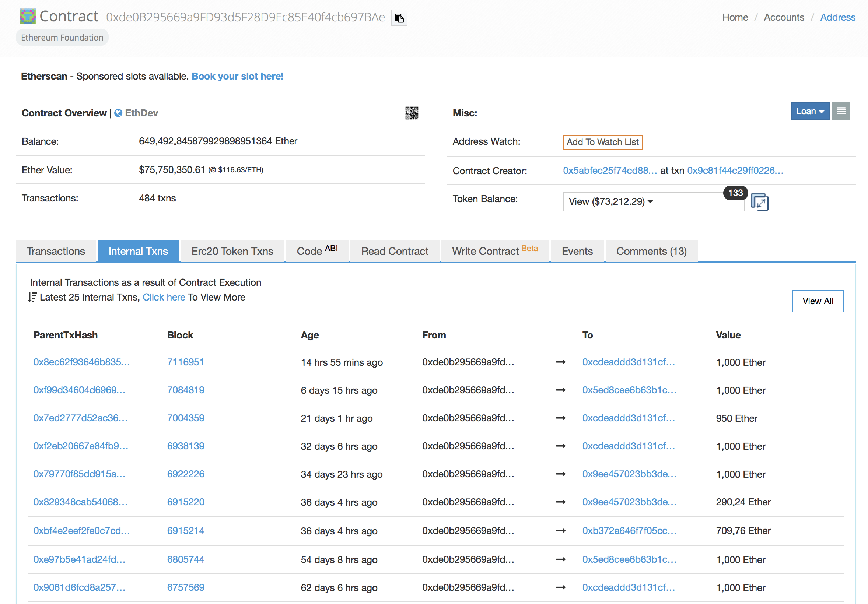The image size is (868, 604).
Task: Go to the Accounts breadcrumb
Action: point(784,17)
